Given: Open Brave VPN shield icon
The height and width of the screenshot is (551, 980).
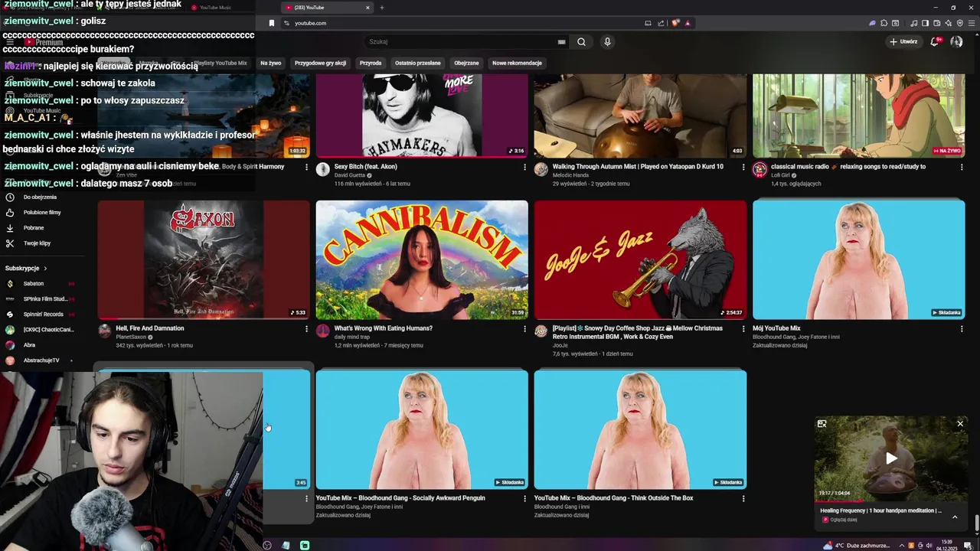Looking at the screenshot, I should click(x=959, y=23).
